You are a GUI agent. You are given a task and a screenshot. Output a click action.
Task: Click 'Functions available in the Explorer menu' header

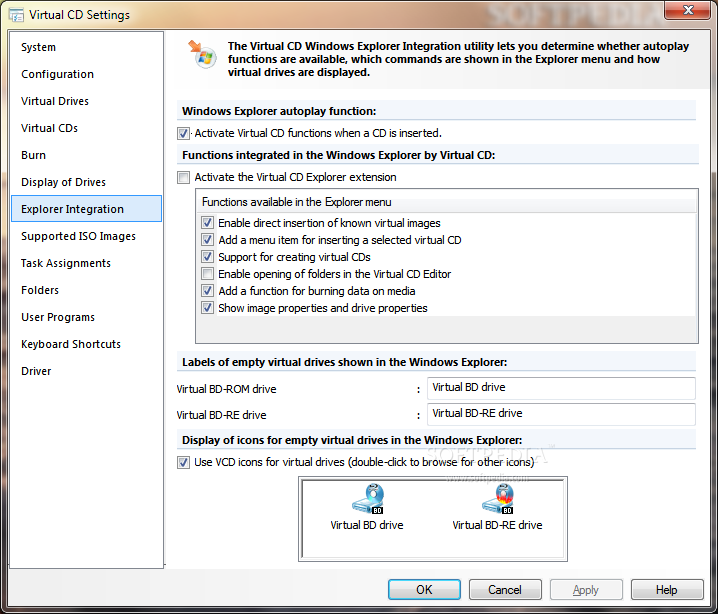coord(446,202)
